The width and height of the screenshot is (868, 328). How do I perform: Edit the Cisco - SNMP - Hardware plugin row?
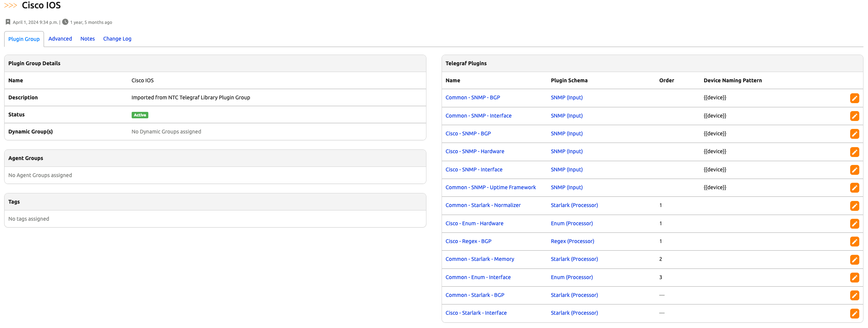tap(854, 152)
